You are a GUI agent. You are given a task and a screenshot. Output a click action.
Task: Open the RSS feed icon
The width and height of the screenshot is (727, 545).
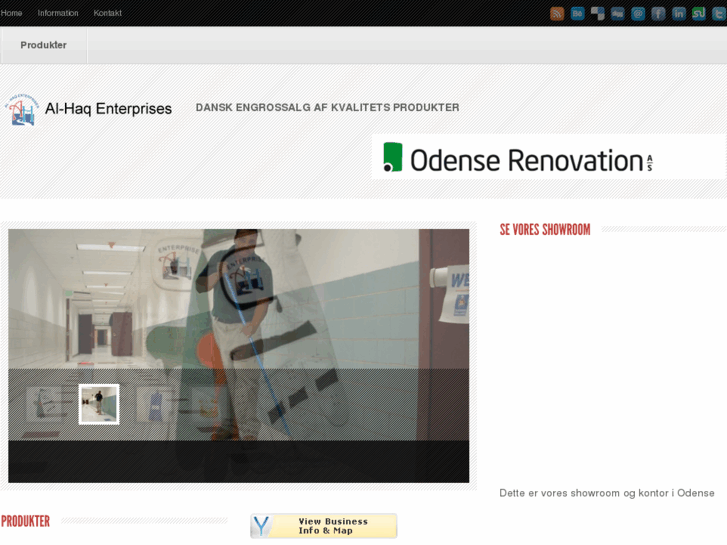click(x=557, y=13)
